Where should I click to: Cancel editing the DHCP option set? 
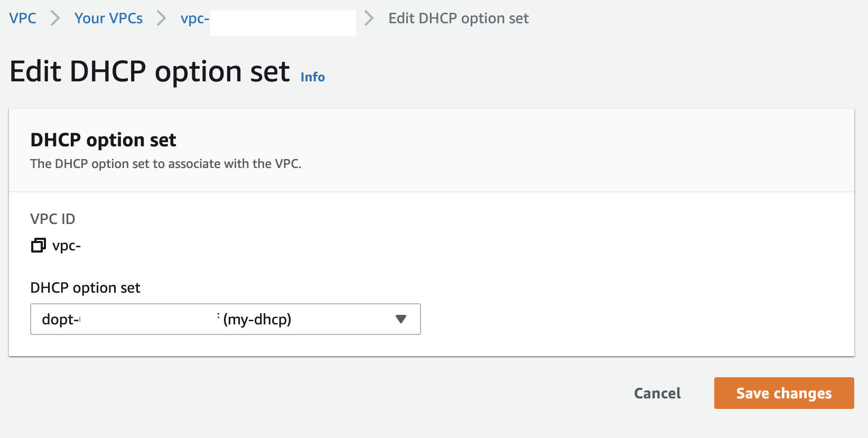coord(657,393)
